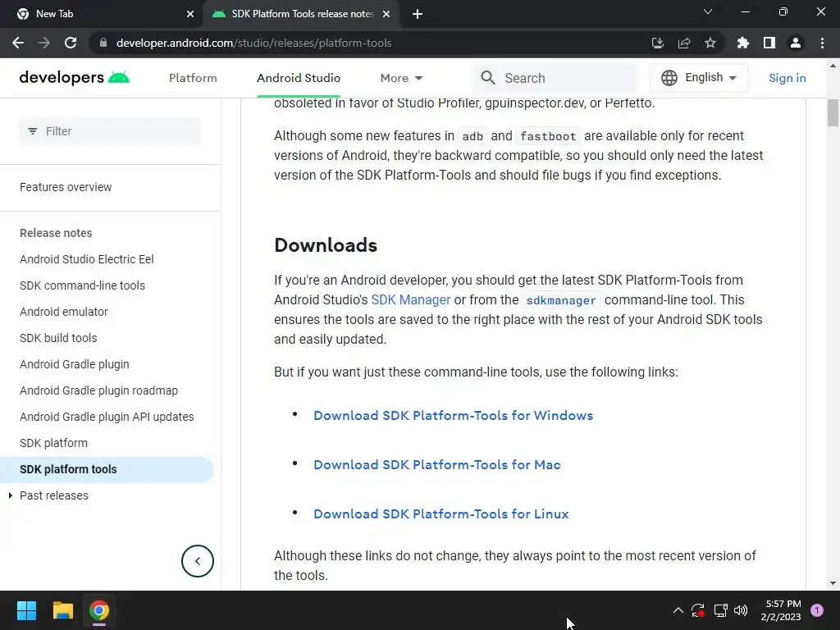Open the SDK platform link
The height and width of the screenshot is (630, 840).
click(x=53, y=443)
